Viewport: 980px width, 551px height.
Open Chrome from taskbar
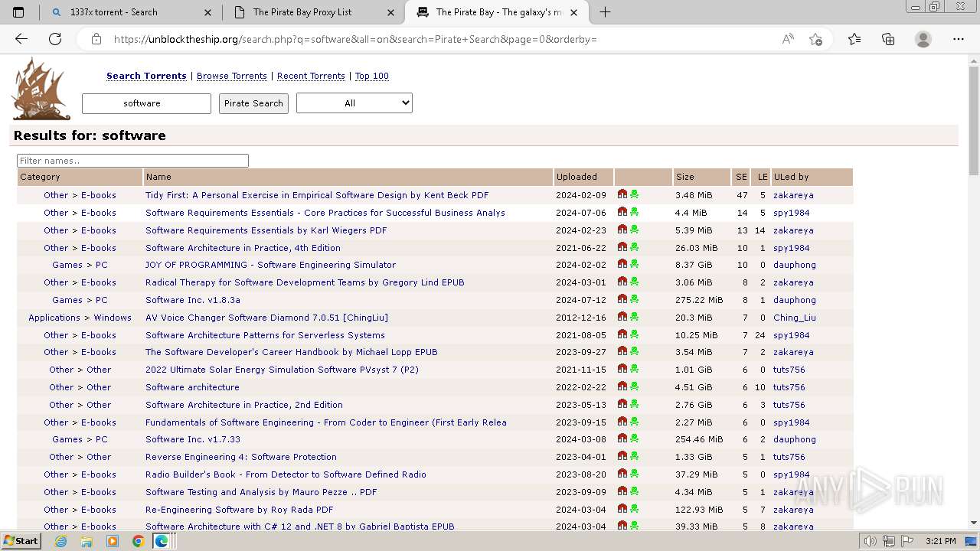pyautogui.click(x=138, y=541)
